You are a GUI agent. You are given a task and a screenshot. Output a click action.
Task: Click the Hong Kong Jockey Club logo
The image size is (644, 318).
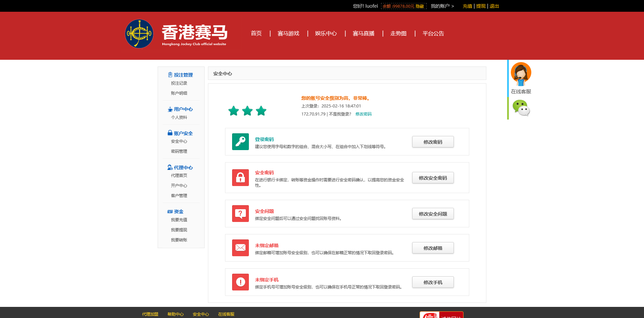click(139, 34)
